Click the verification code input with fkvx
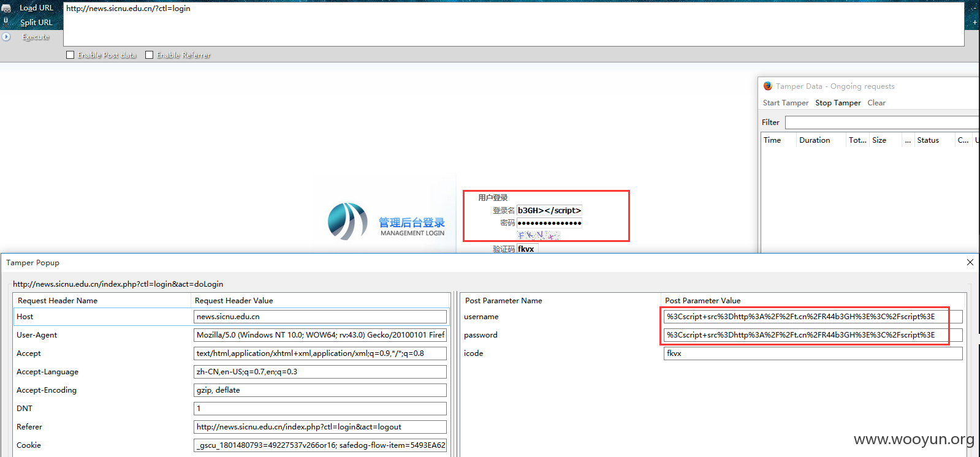 (x=527, y=249)
